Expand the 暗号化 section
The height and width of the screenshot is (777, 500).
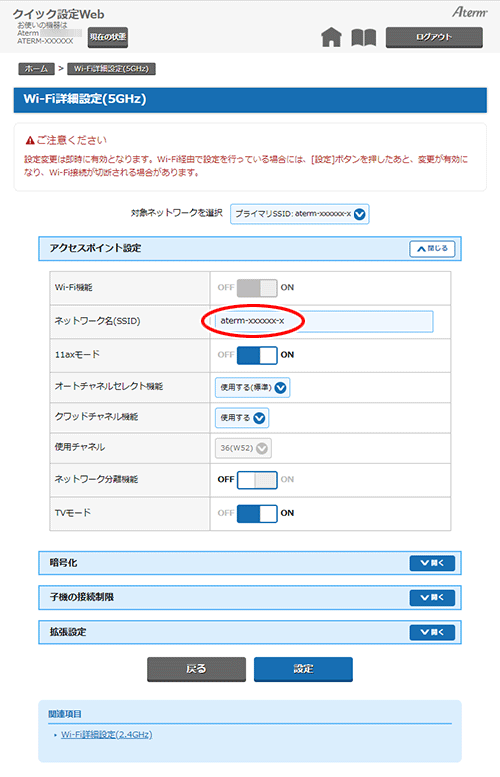pos(432,563)
